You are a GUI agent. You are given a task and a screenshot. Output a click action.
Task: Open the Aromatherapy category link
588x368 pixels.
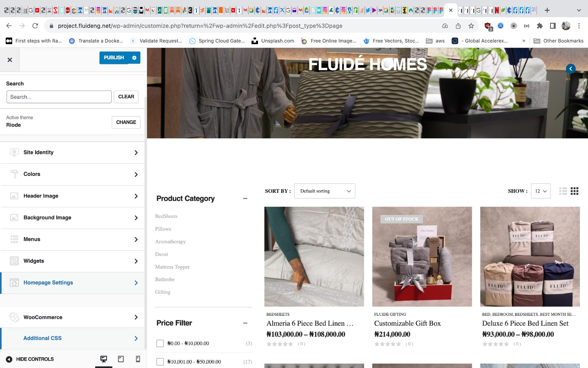[x=171, y=242]
